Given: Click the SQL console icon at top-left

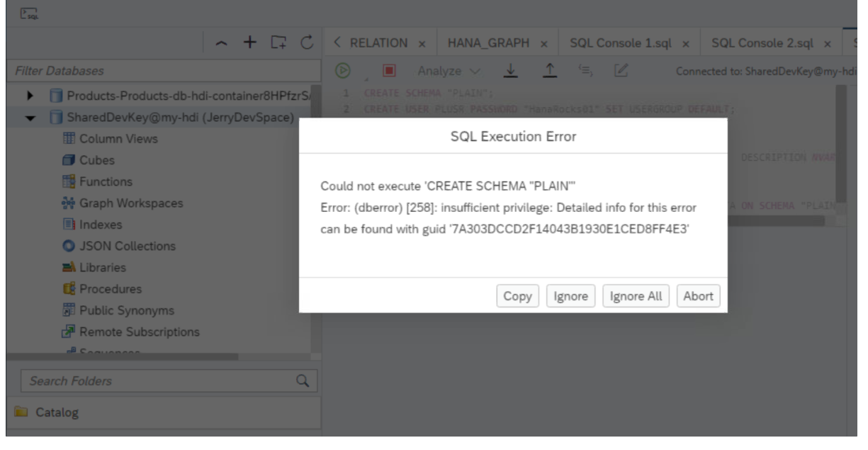Looking at the screenshot, I should coord(30,12).
